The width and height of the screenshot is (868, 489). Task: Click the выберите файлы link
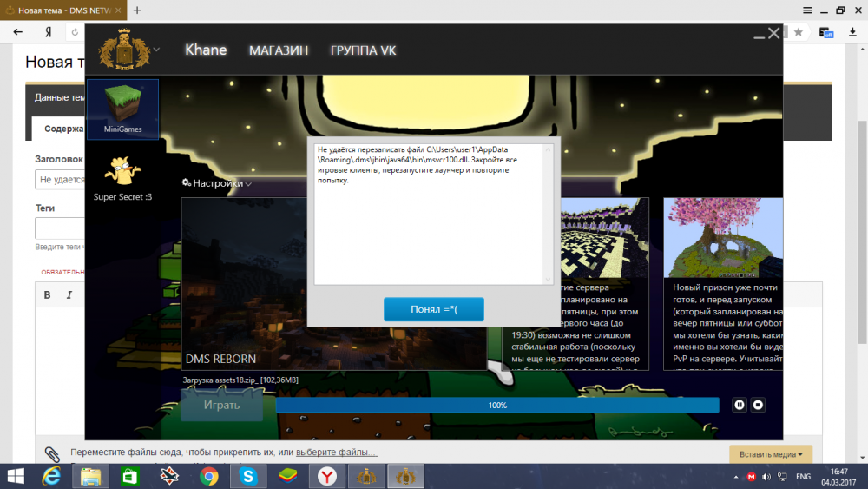click(336, 453)
